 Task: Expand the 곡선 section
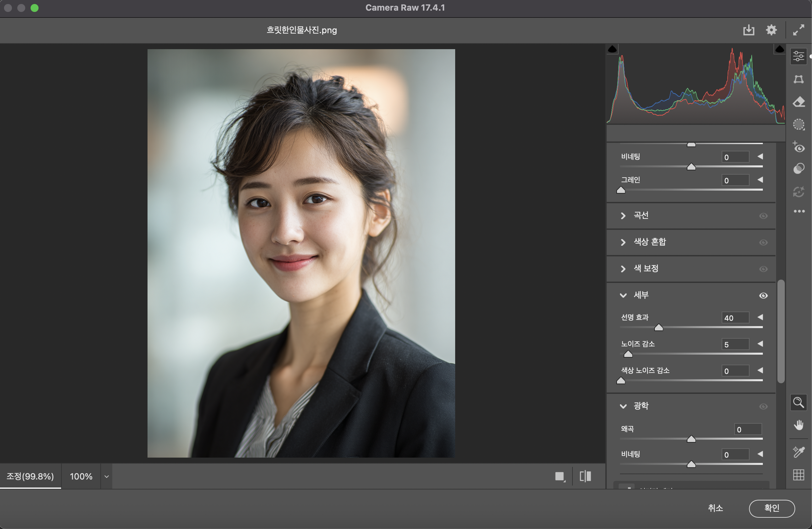coord(623,216)
